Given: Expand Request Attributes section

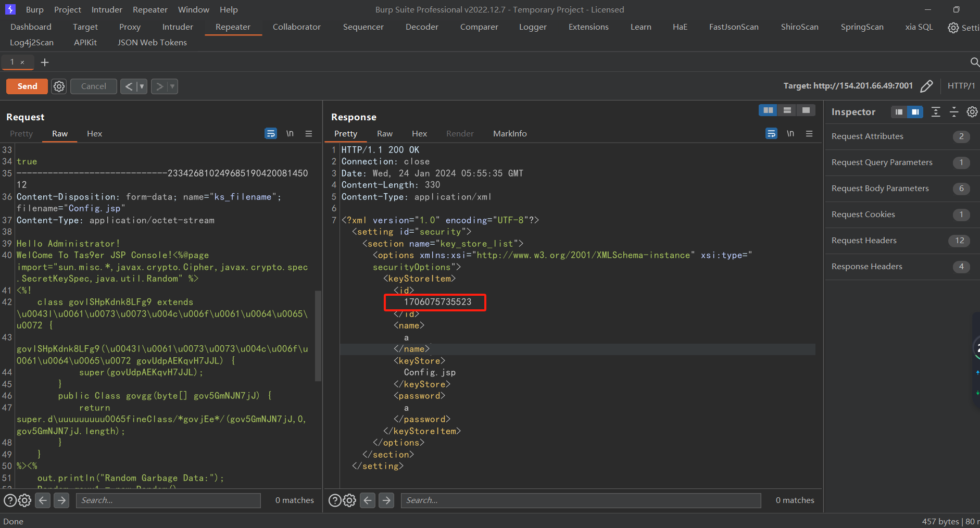Looking at the screenshot, I should click(901, 136).
